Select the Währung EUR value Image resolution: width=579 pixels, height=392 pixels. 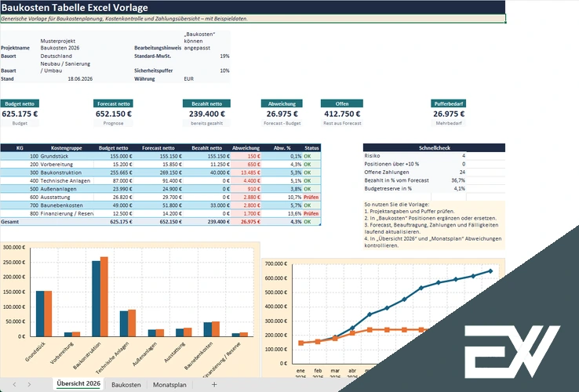(x=189, y=78)
